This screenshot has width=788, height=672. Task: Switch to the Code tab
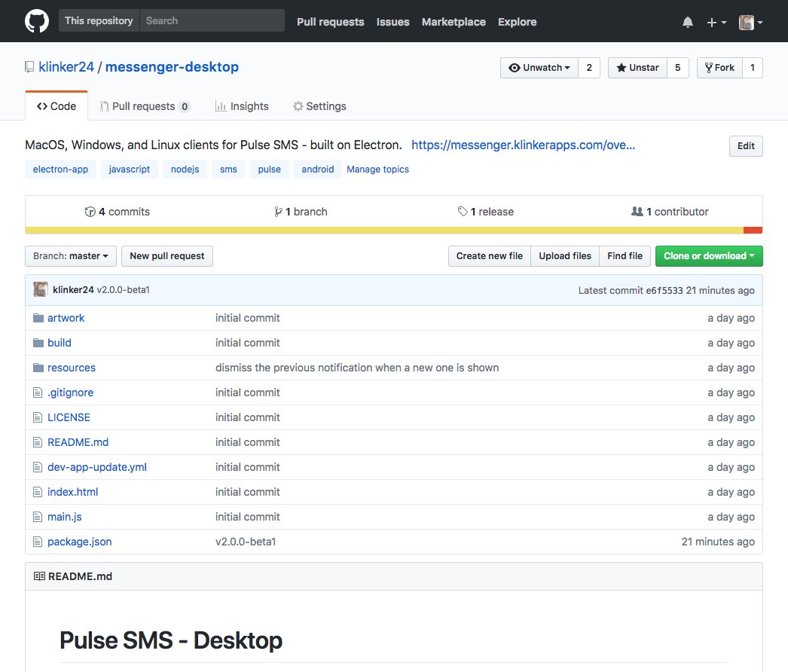tap(57, 106)
